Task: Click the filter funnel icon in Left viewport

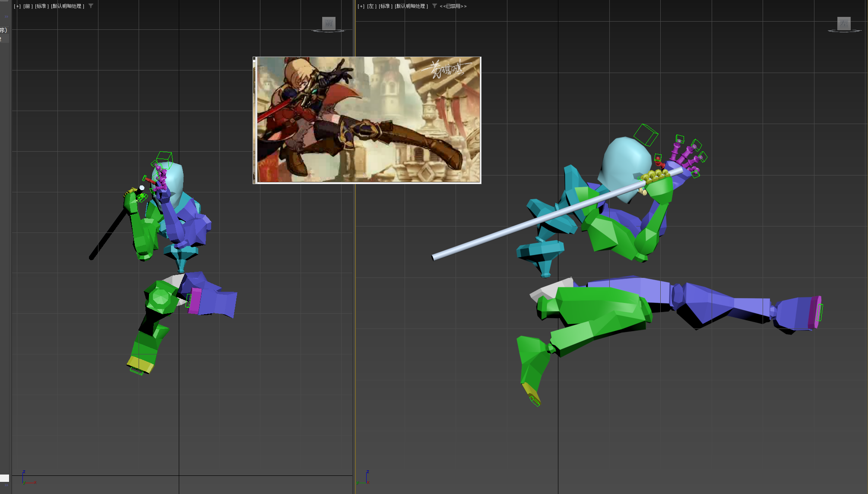Action: tap(434, 6)
